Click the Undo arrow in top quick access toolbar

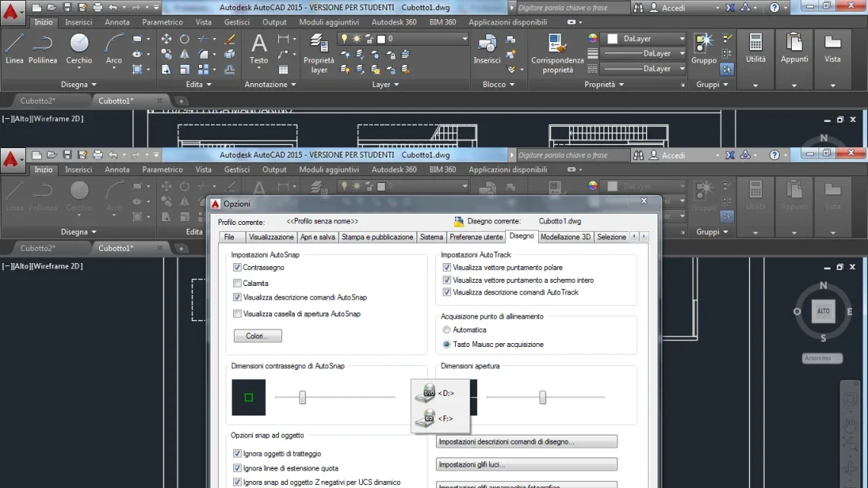click(x=113, y=7)
